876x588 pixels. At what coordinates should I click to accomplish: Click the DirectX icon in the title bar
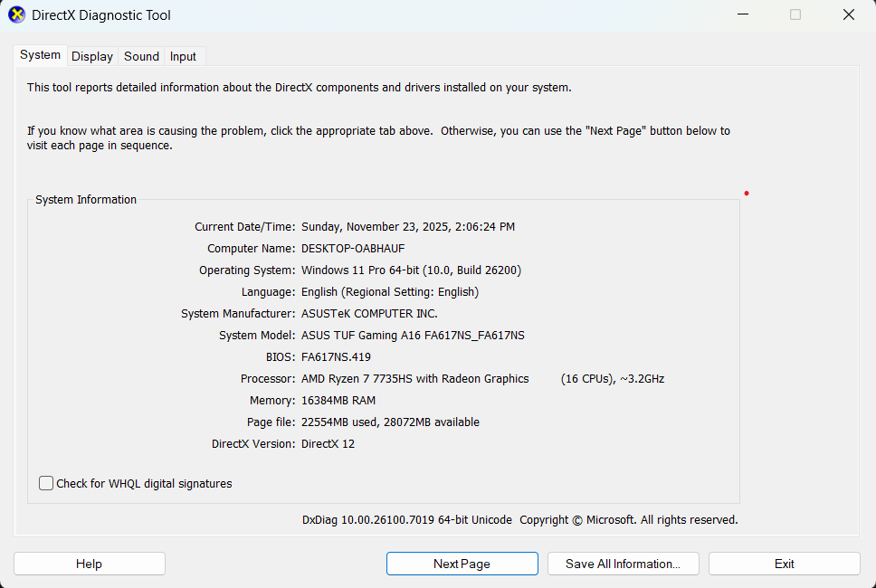(x=17, y=14)
